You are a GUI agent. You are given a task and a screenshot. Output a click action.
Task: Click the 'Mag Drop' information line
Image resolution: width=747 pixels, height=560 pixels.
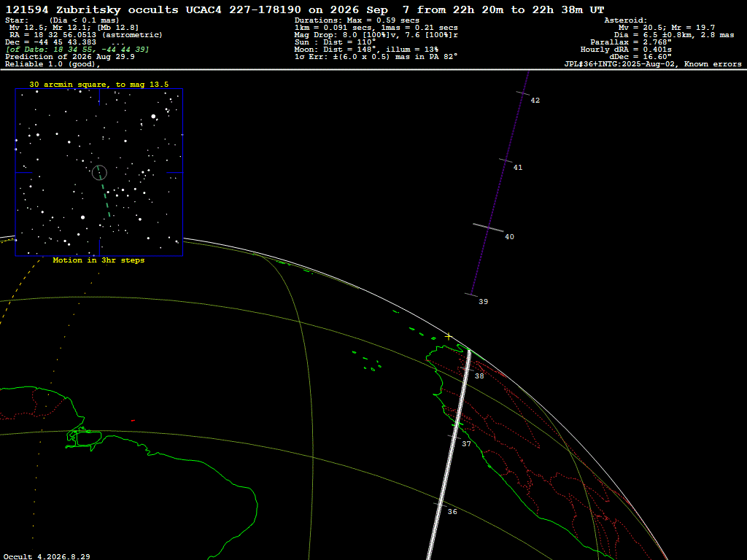point(376,35)
